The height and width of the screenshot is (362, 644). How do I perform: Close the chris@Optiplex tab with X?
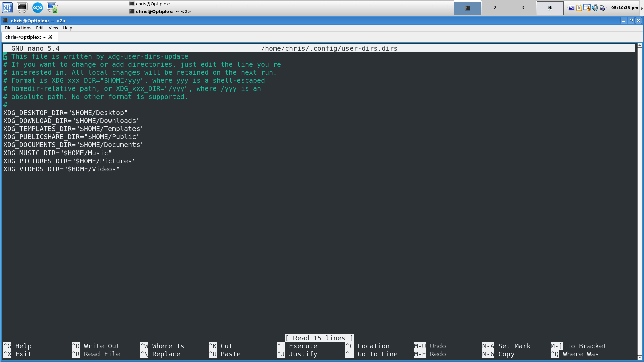[50, 37]
